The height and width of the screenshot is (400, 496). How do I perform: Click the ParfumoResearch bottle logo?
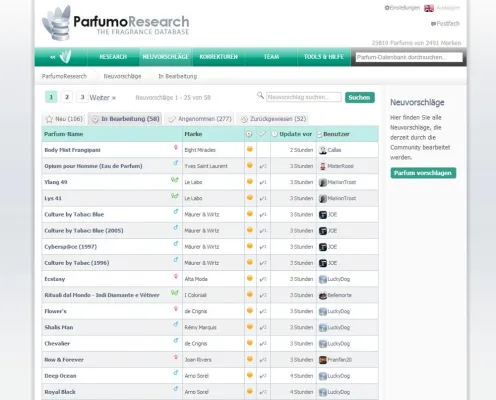[x=57, y=23]
